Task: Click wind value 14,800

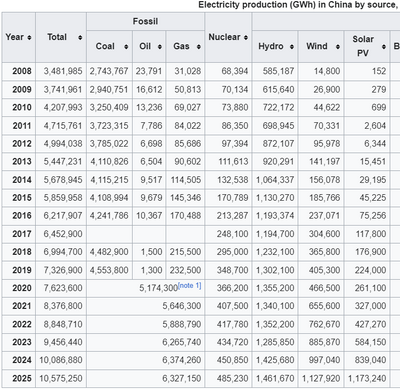Action: point(327,71)
